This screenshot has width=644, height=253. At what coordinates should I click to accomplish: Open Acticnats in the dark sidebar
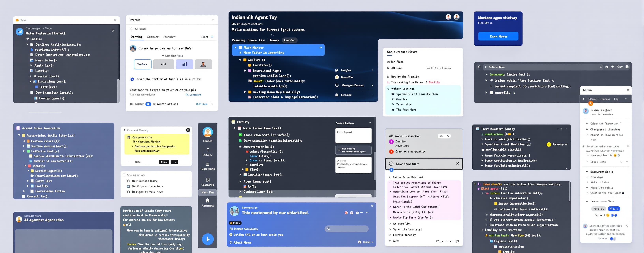pyautogui.click(x=208, y=203)
